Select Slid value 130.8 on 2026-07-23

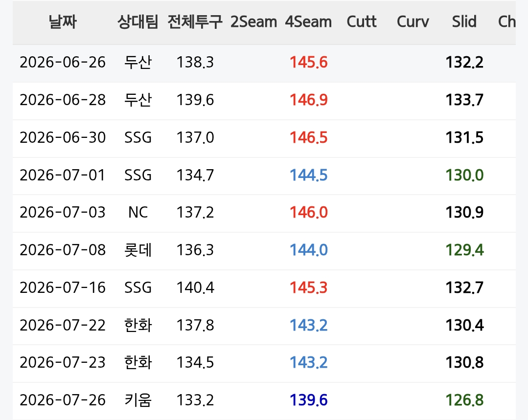(x=465, y=362)
